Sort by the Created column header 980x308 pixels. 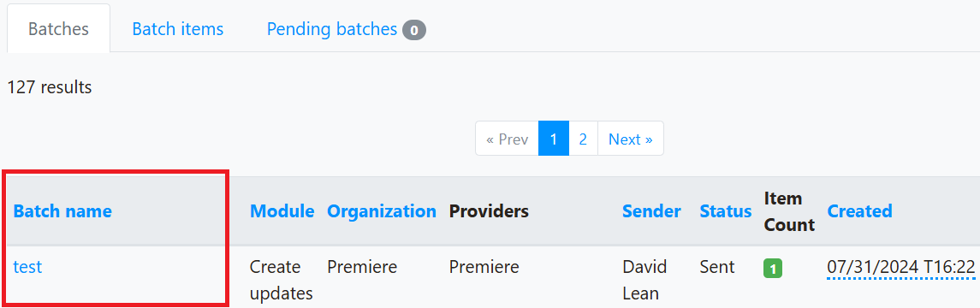[859, 211]
